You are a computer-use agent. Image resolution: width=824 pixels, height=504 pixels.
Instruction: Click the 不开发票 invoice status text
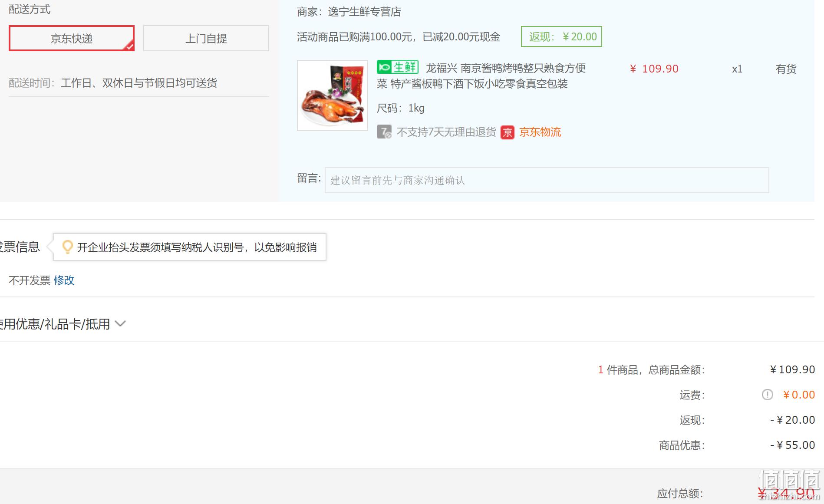click(30, 280)
